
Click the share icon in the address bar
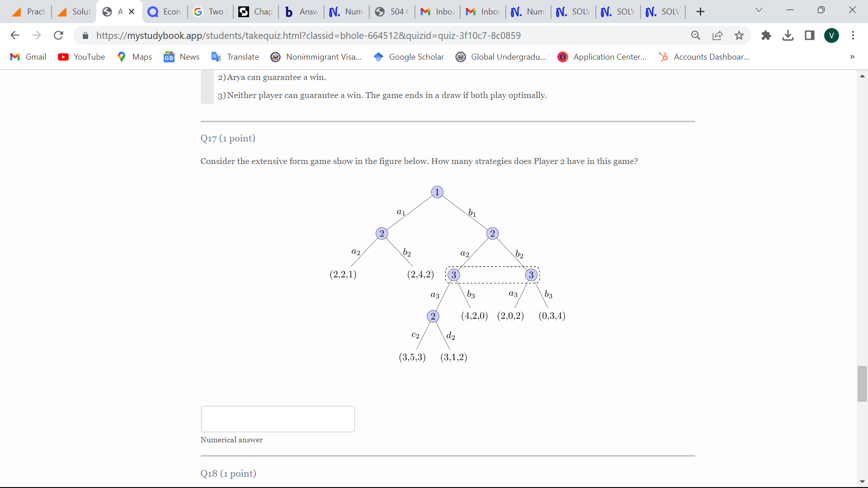point(717,35)
